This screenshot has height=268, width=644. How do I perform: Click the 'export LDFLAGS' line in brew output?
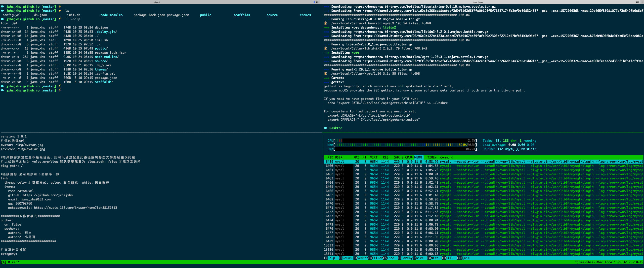[369, 116]
